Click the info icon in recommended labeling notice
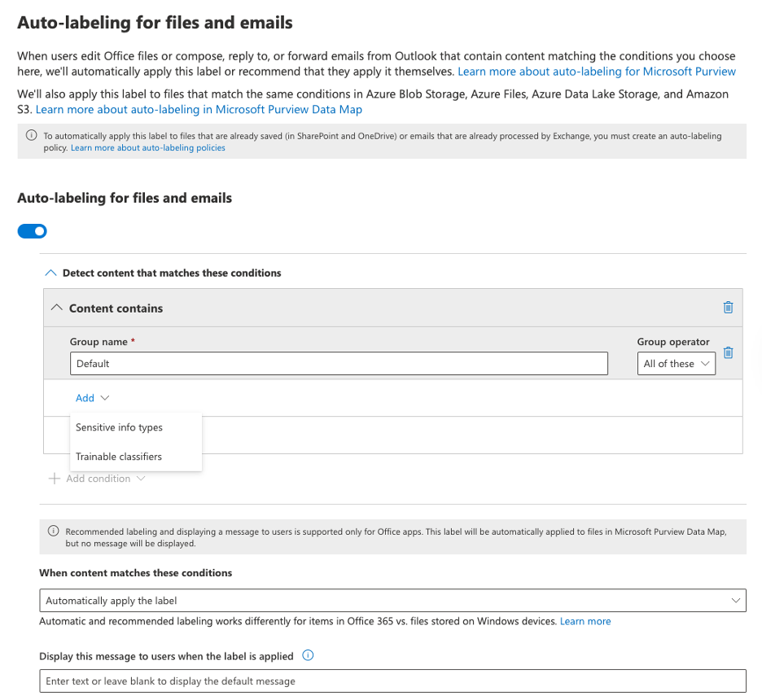The width and height of the screenshot is (762, 700). pos(54,532)
